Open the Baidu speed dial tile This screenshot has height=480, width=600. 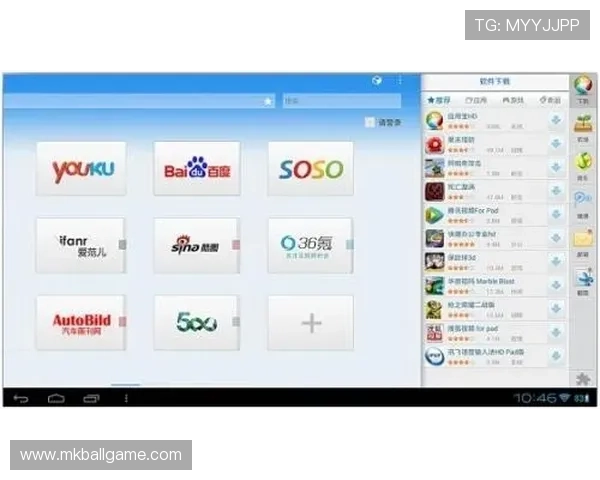(196, 169)
